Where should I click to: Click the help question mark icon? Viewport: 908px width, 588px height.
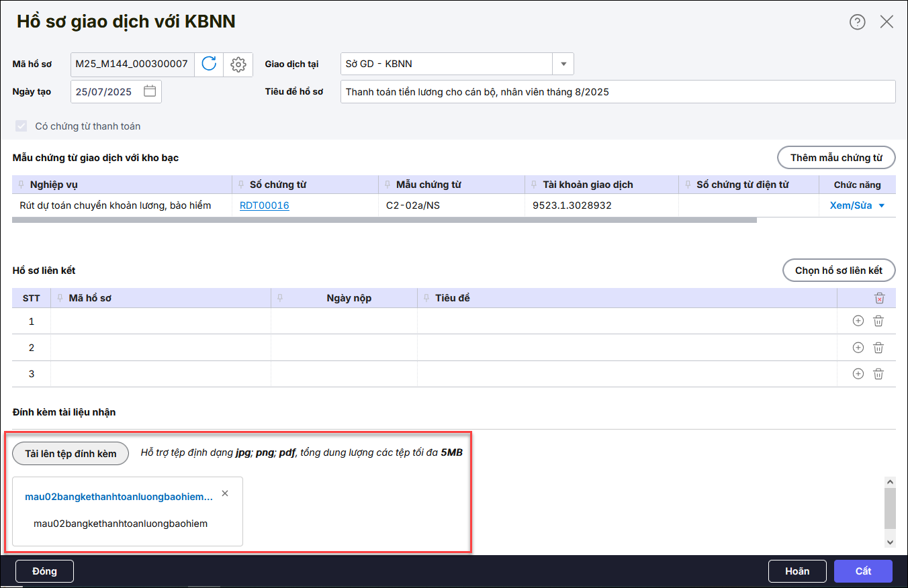[857, 22]
